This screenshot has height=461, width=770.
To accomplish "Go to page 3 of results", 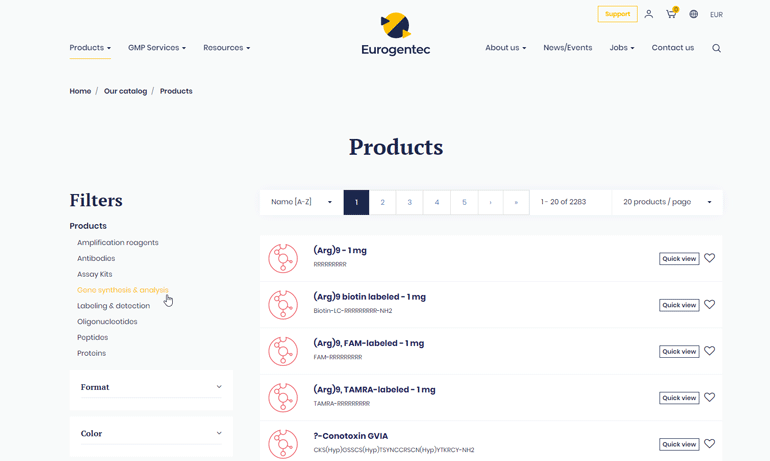I will coord(409,202).
